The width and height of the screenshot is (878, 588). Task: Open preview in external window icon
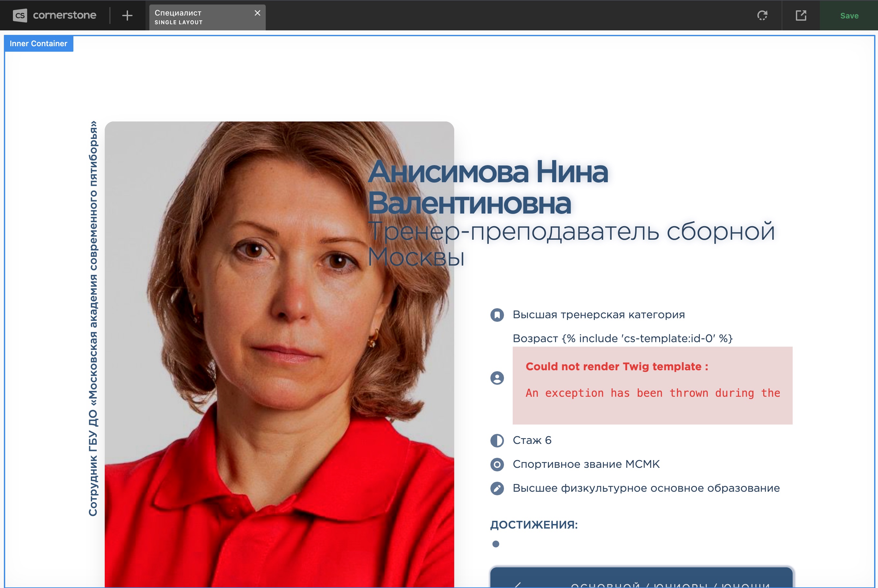[x=801, y=16]
